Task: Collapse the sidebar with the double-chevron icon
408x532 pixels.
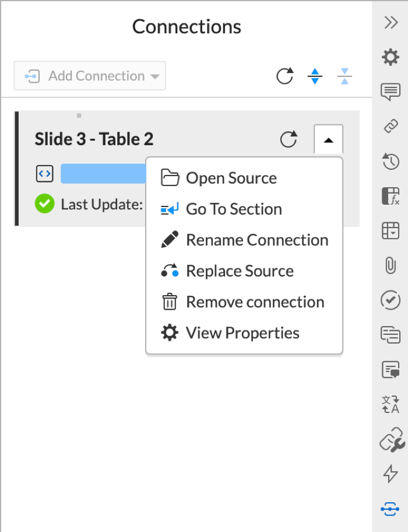Action: [x=390, y=23]
